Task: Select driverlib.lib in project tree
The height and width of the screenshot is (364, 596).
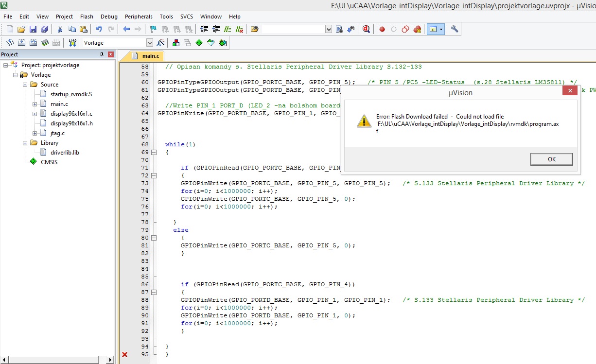Action: (x=65, y=152)
